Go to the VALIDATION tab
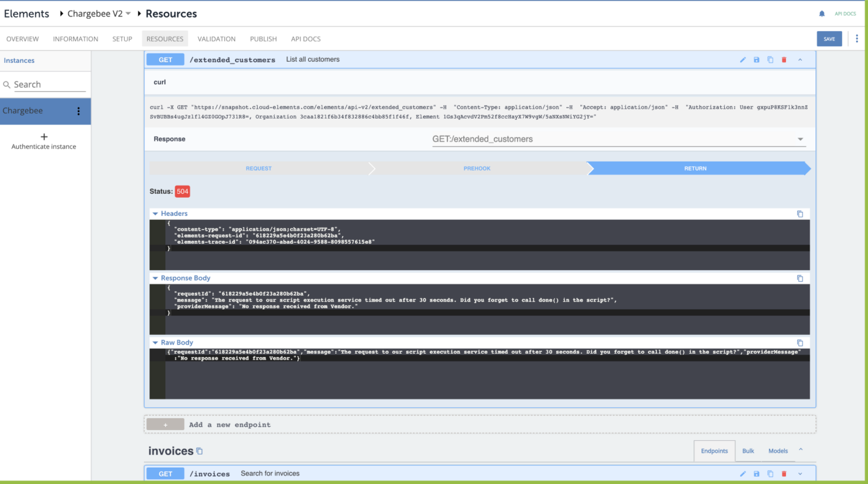Image resolution: width=868 pixels, height=484 pixels. (x=216, y=39)
